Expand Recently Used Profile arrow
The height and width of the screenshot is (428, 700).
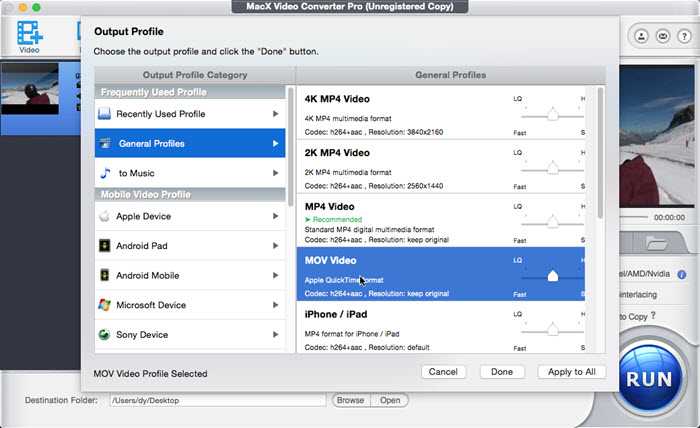click(x=275, y=114)
